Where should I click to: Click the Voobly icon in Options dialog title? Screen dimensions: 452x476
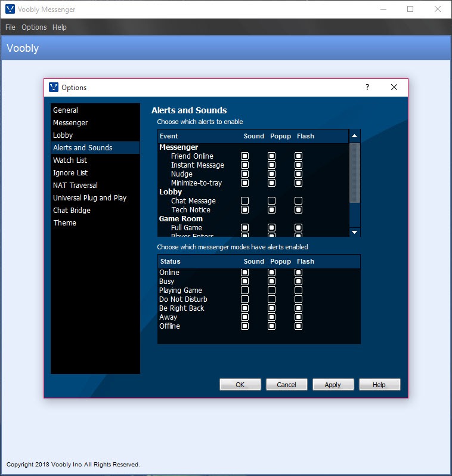54,87
